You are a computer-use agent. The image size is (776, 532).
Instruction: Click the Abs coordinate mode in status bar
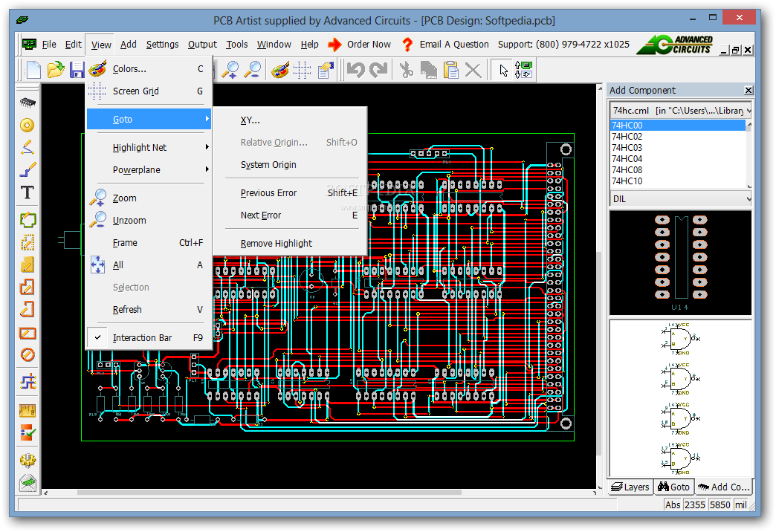[673, 505]
